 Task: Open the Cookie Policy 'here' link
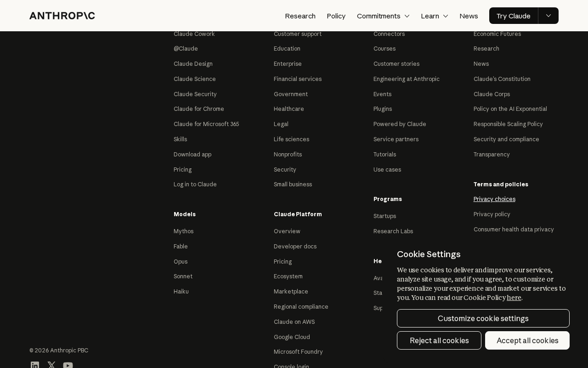(514, 298)
